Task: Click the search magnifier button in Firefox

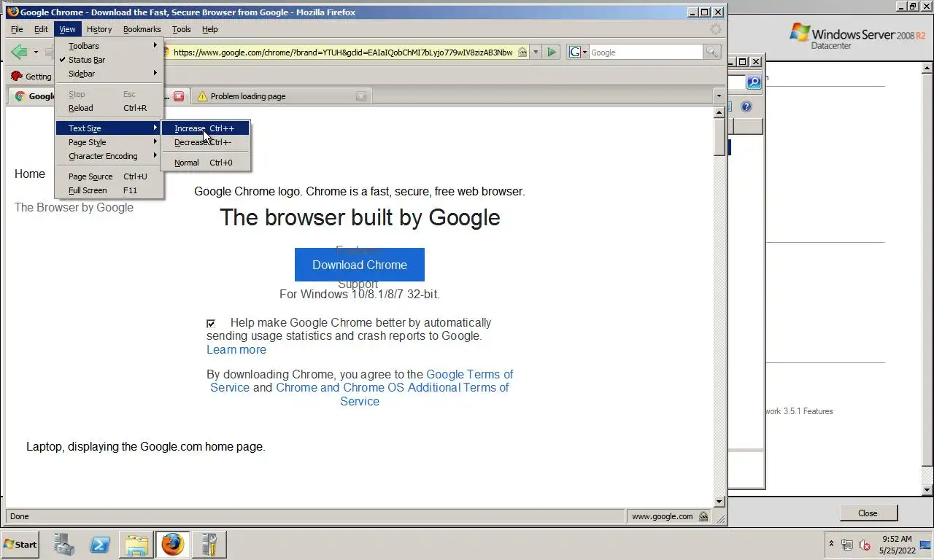Action: (711, 52)
